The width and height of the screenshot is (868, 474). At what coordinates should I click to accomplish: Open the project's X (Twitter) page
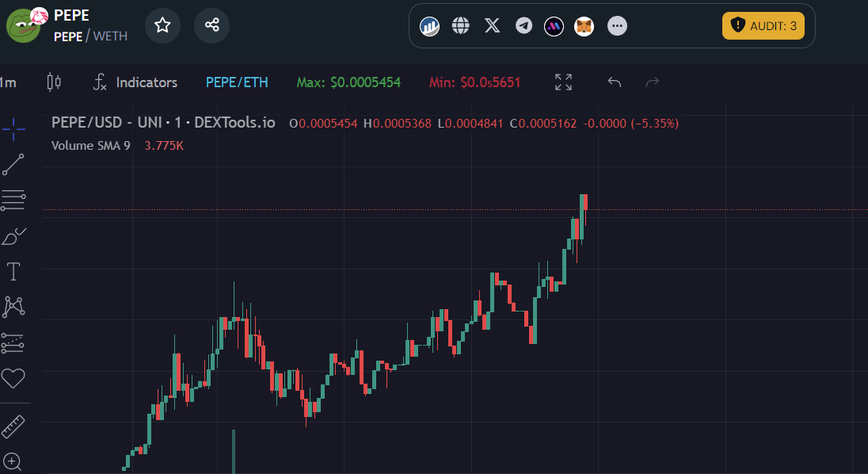[492, 25]
